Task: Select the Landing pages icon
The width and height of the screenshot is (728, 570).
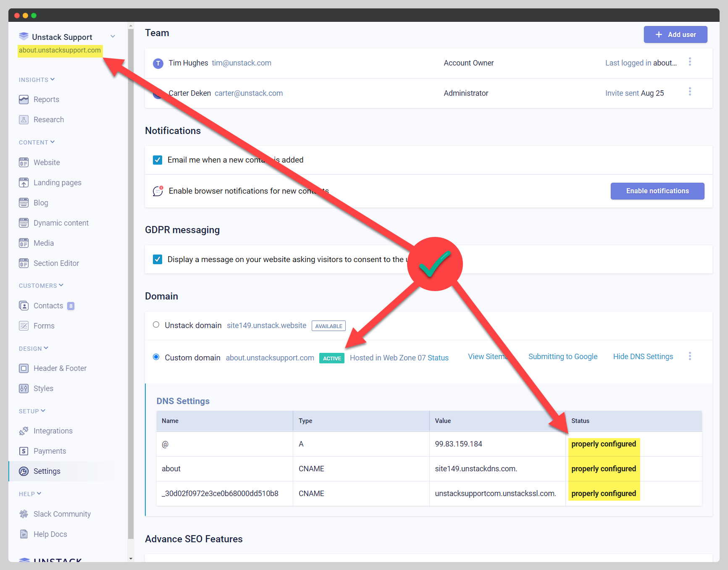Action: (24, 182)
